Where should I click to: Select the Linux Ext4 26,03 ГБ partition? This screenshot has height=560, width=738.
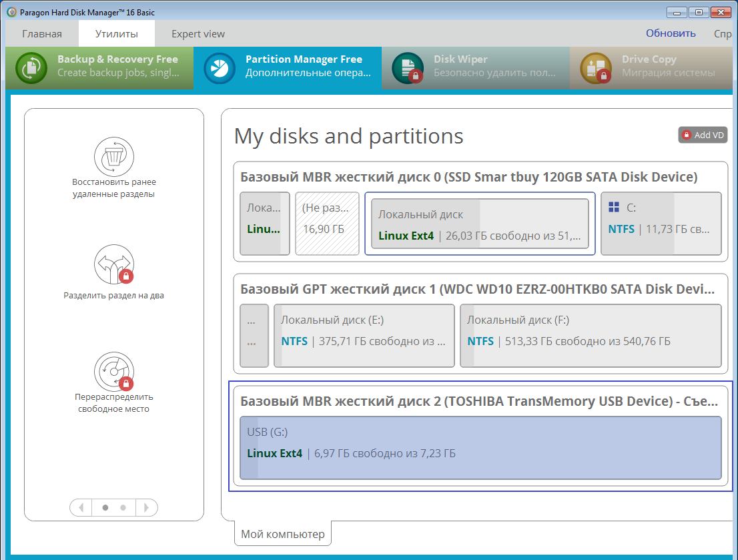coord(480,223)
